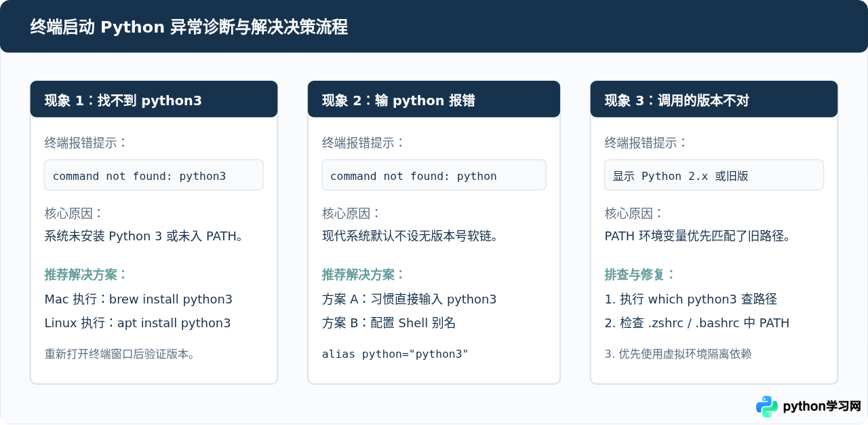Screen dimensions: 868x425
Task: Click the title '终端启动 Python 异常诊断与解决决策流程'
Action: coord(189,27)
